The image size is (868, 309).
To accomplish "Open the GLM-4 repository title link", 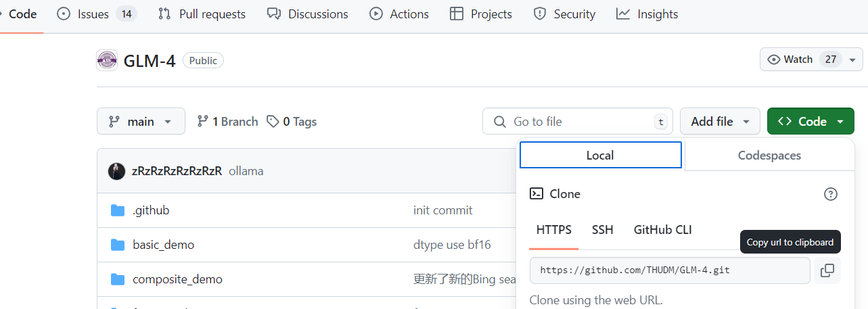I will (150, 61).
